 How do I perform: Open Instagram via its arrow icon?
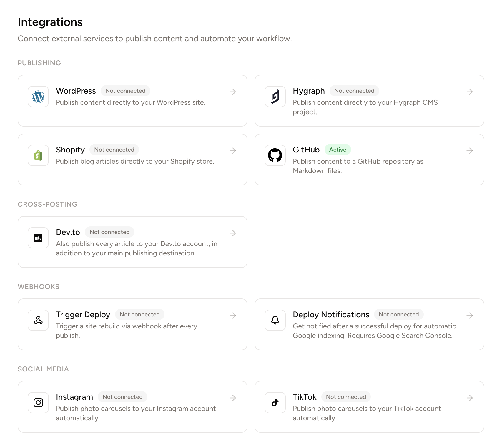[233, 398]
